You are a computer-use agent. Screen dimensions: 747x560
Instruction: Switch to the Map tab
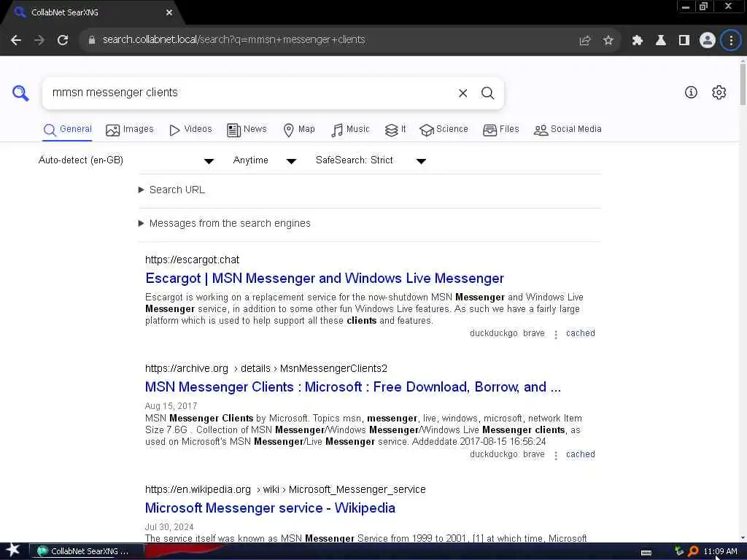pos(299,130)
